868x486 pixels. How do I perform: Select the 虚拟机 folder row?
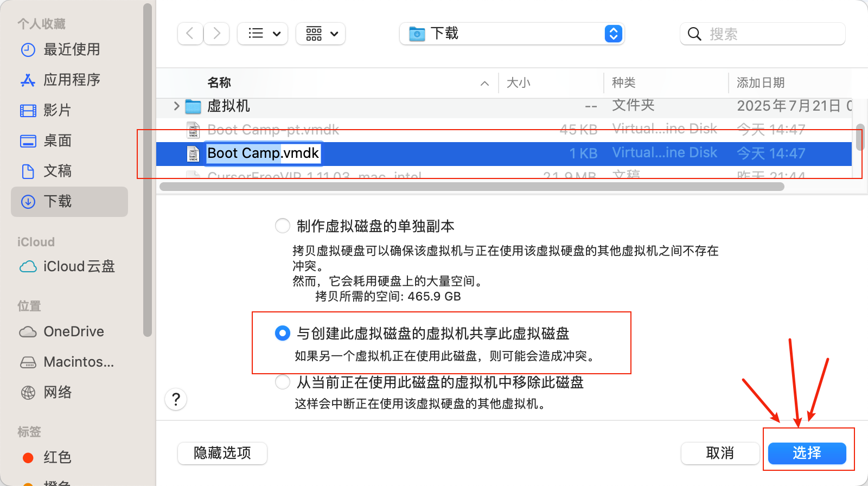coord(504,106)
